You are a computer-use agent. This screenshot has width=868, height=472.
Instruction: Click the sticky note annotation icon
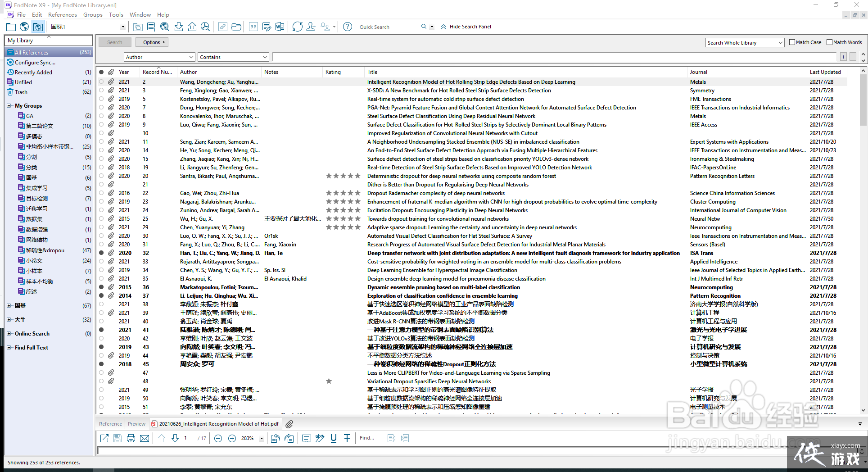pyautogui.click(x=306, y=438)
